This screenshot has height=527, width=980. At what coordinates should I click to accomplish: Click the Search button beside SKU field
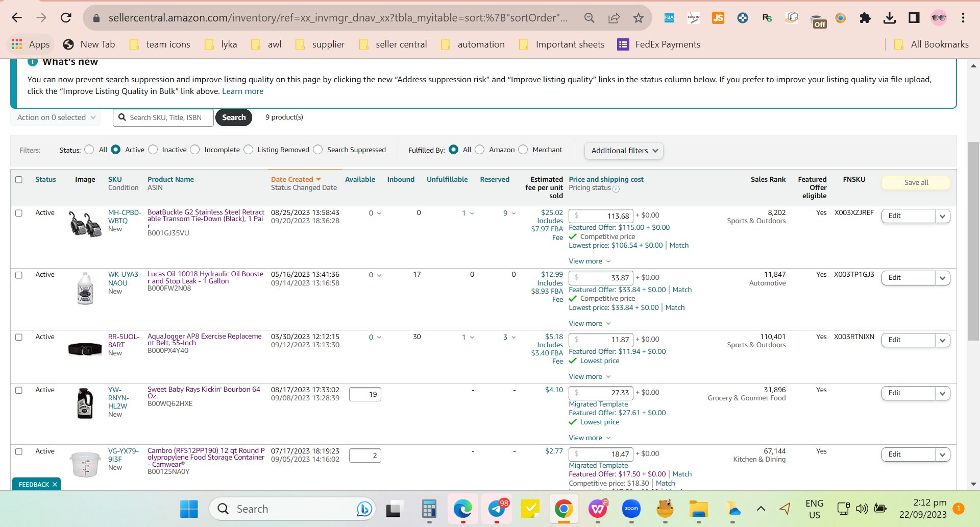(x=234, y=117)
